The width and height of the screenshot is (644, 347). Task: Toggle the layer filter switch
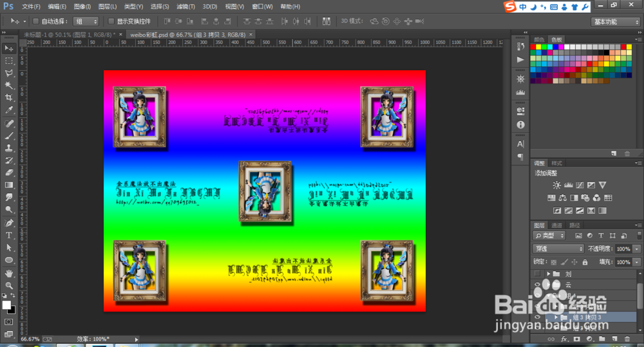click(x=639, y=235)
